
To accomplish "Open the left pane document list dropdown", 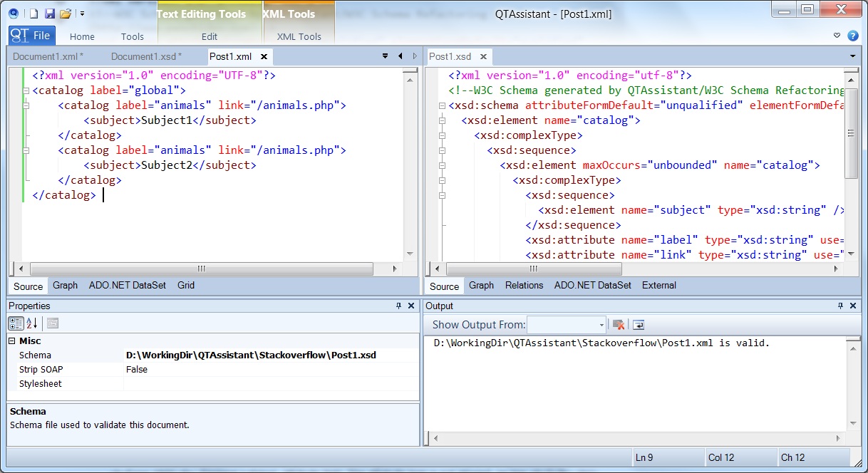I will [x=386, y=56].
